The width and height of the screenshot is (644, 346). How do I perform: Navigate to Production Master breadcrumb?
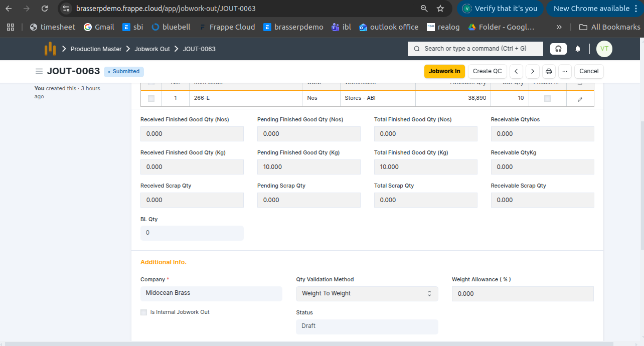[x=96, y=49]
